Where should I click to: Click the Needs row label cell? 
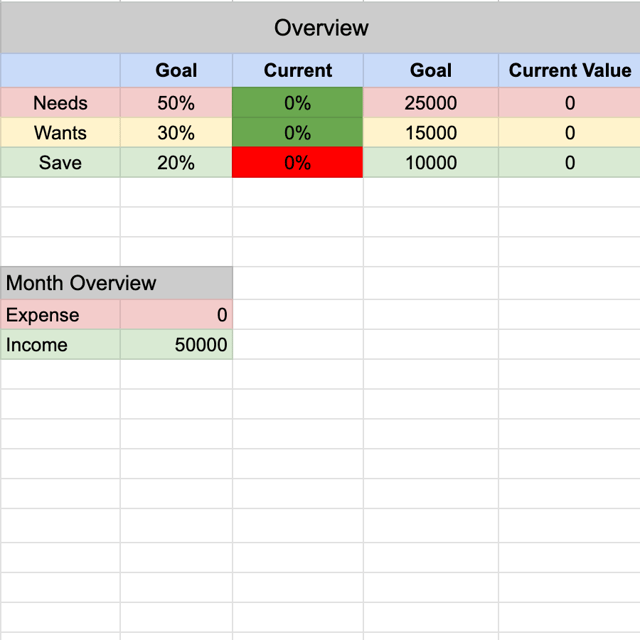(x=60, y=103)
